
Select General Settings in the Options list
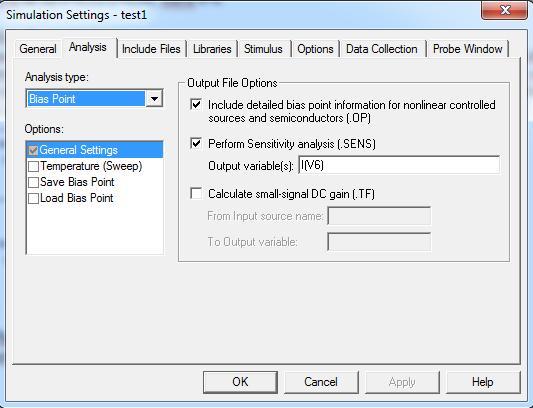pos(94,150)
